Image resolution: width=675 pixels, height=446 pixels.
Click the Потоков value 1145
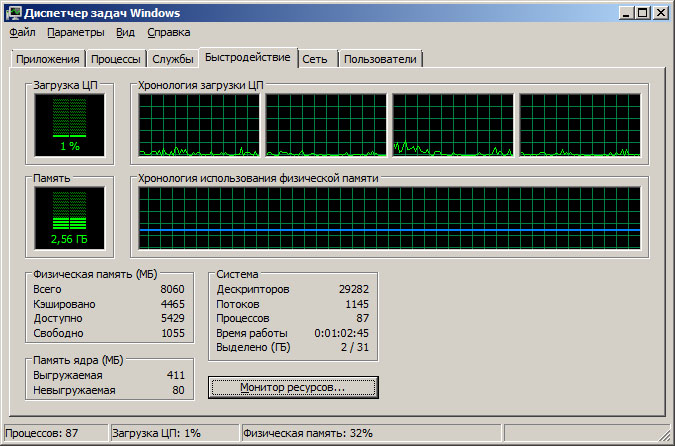coord(357,304)
